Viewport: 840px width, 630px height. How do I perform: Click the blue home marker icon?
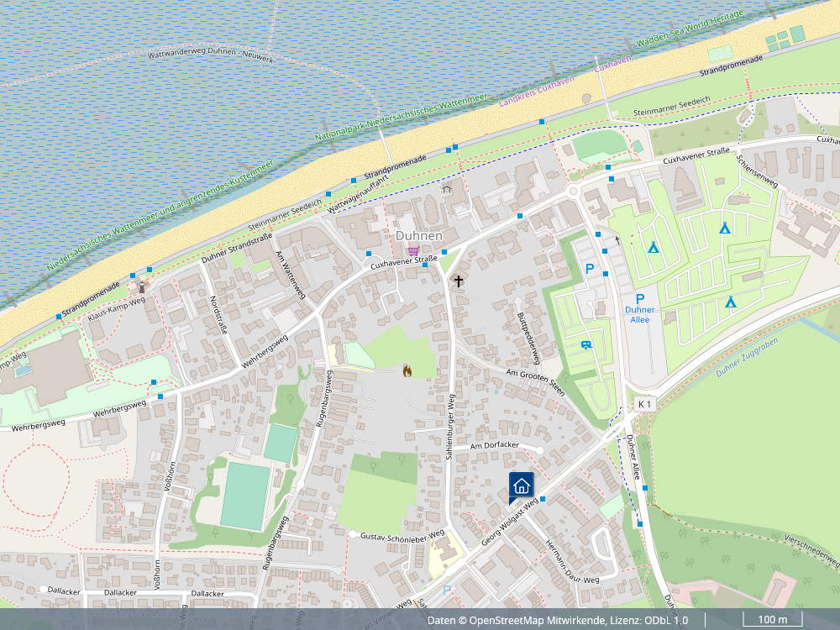click(521, 485)
